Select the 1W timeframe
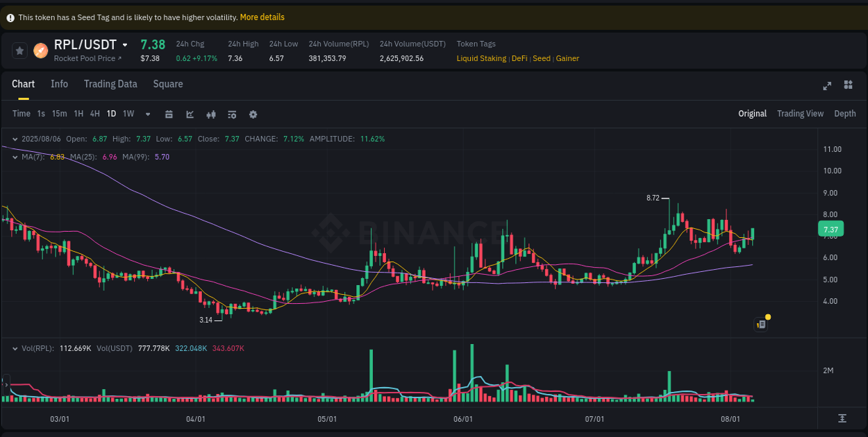The height and width of the screenshot is (437, 868). tap(128, 113)
